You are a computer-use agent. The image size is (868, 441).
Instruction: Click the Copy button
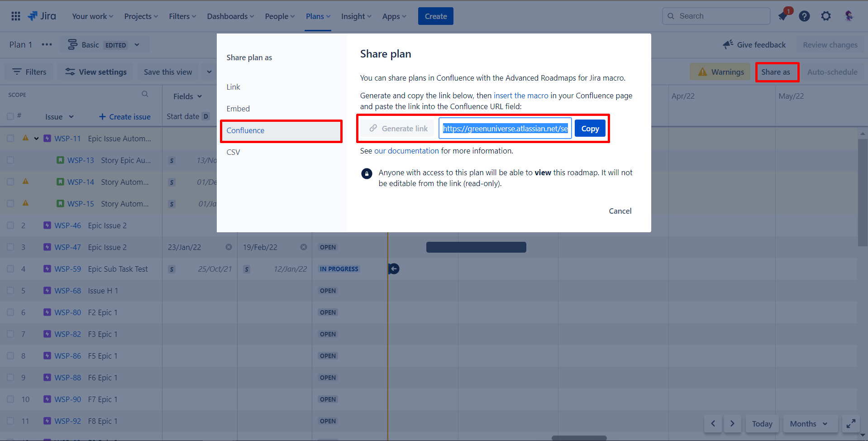click(x=589, y=128)
